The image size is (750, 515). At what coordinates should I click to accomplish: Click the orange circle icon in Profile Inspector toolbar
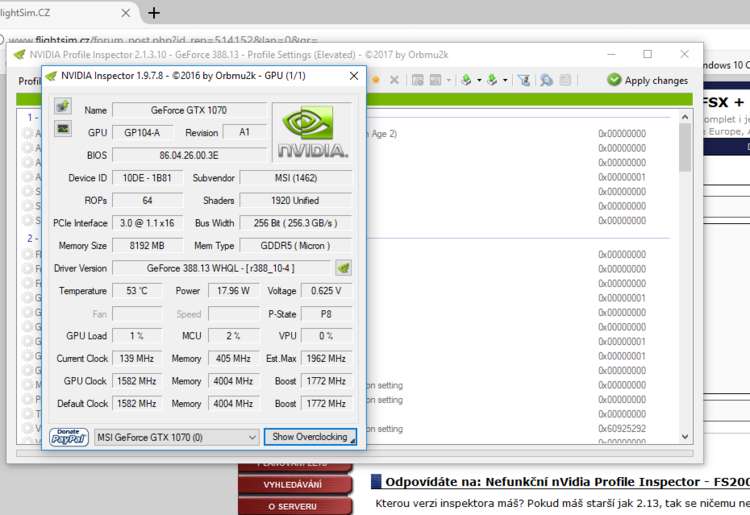click(x=376, y=80)
